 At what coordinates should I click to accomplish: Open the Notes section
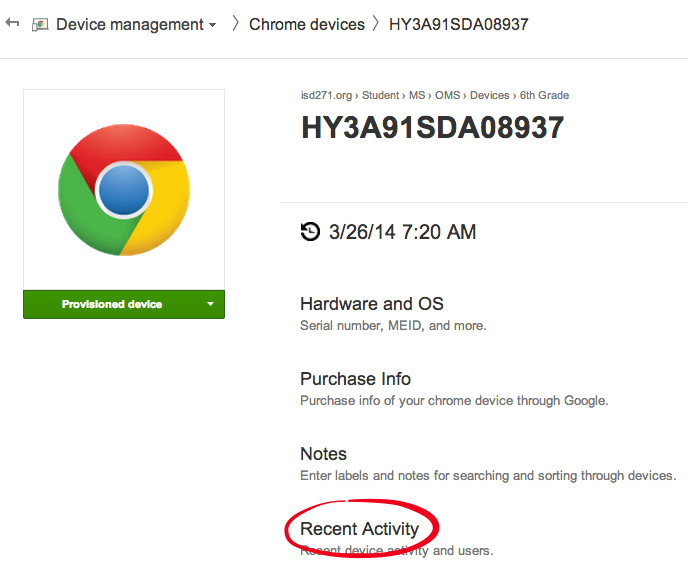[323, 454]
